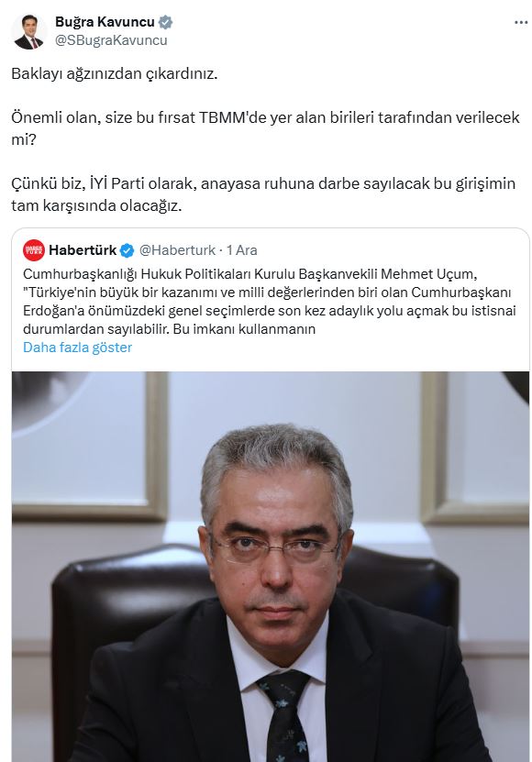Expand quoted tweet with "Daha fazla göster"
The width and height of the screenshot is (532, 762).
pyautogui.click(x=77, y=348)
